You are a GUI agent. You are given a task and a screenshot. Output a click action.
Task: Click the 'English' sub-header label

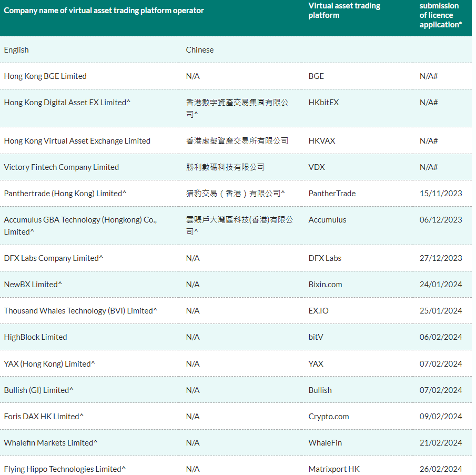coord(16,50)
